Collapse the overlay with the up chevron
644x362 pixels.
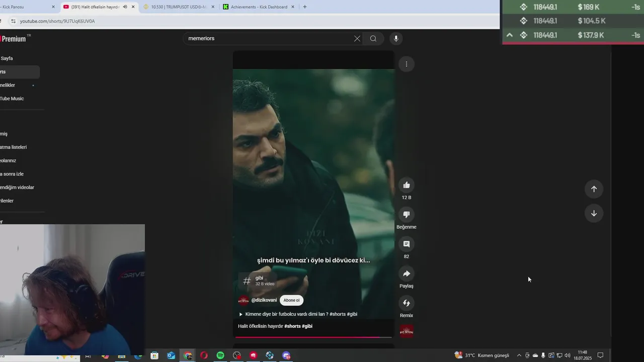coord(510,35)
